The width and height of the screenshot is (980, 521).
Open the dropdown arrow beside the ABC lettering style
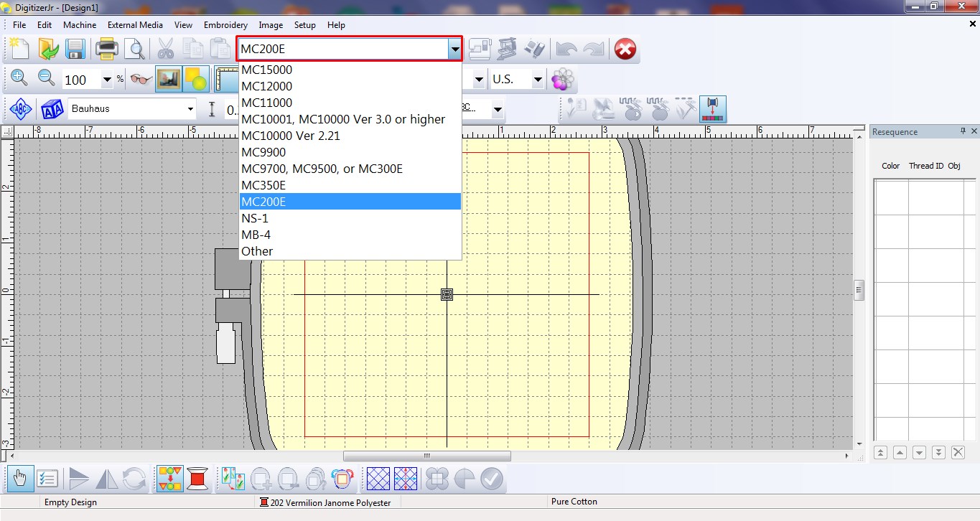tap(497, 110)
